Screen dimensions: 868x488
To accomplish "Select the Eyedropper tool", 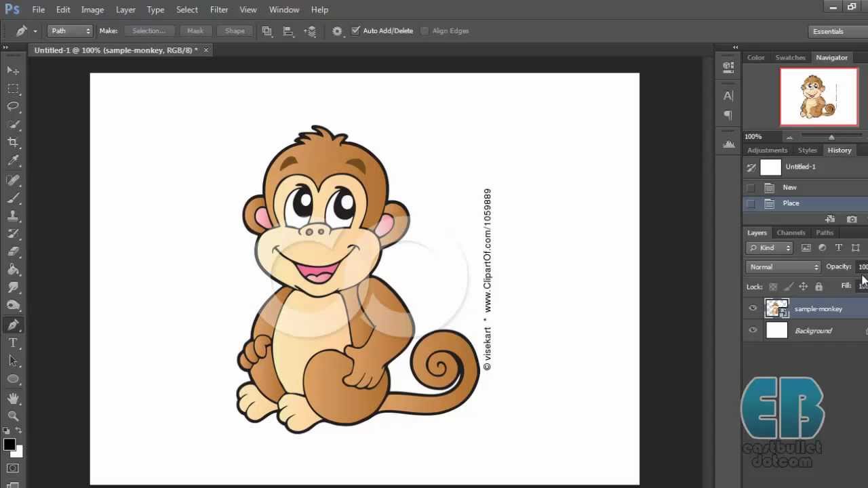I will click(x=13, y=161).
